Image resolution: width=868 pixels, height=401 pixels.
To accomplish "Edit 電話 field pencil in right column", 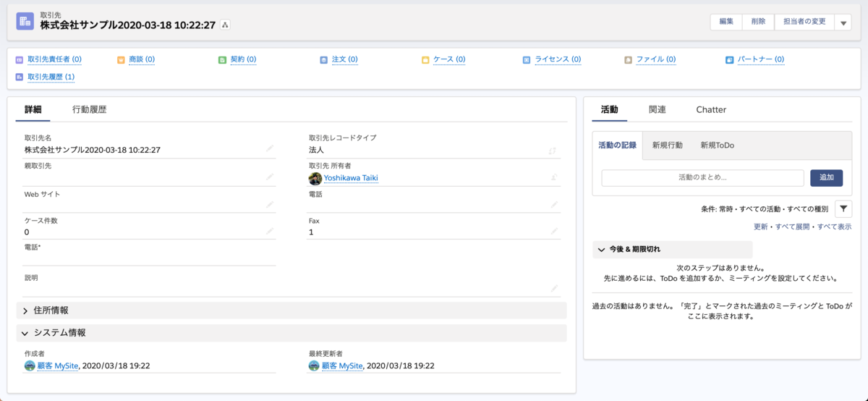I will [x=554, y=205].
